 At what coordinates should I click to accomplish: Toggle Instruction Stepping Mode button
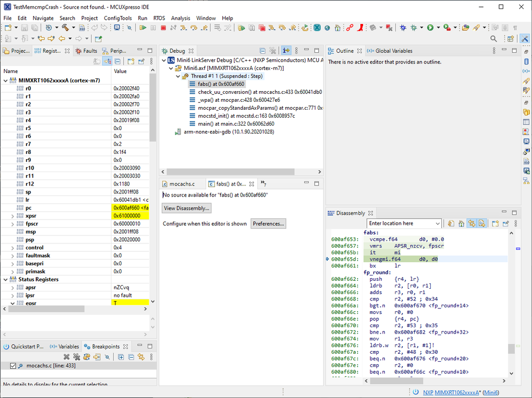click(x=286, y=51)
